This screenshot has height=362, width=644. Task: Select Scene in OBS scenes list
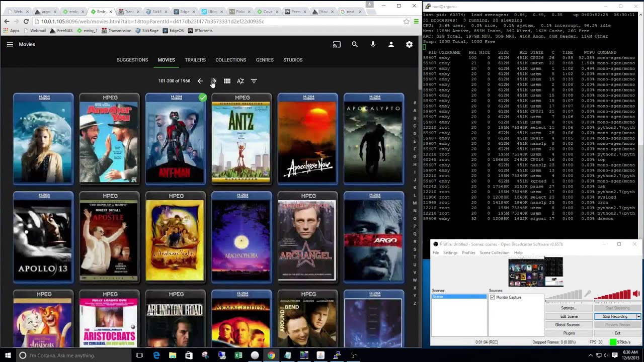pyautogui.click(x=459, y=297)
